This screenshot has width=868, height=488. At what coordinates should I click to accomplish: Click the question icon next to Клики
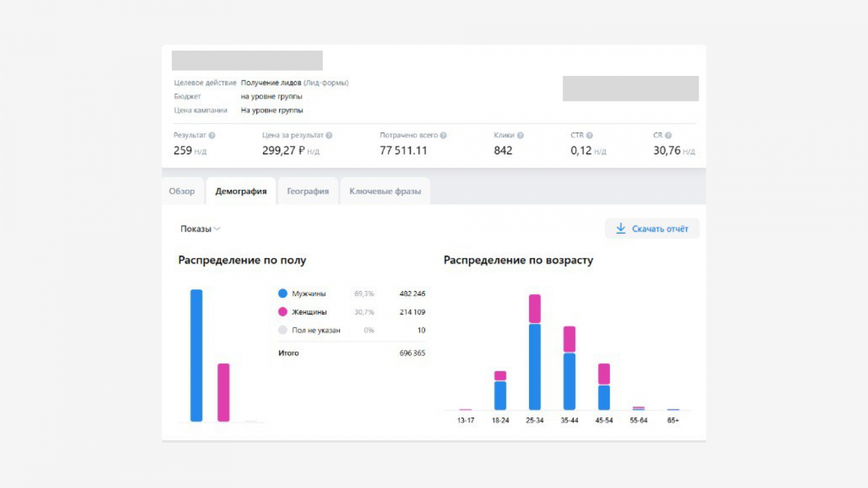coord(520,136)
